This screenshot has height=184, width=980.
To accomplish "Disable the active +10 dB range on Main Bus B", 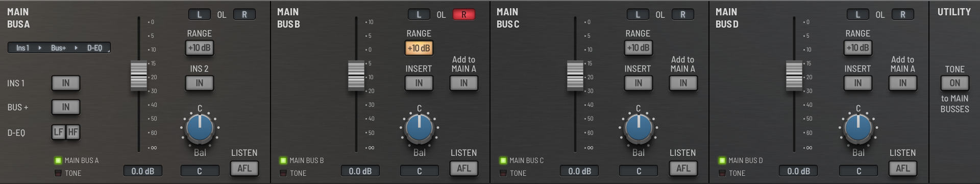I will click(x=419, y=48).
